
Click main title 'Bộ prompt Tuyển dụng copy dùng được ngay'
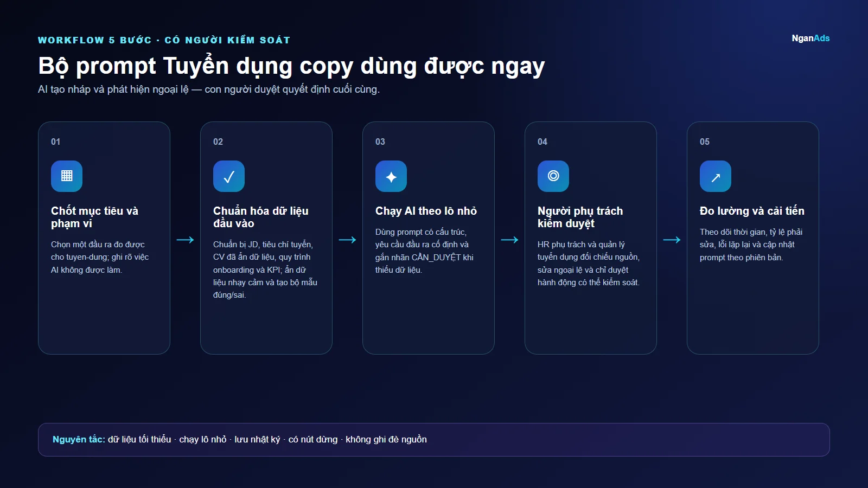tap(291, 66)
